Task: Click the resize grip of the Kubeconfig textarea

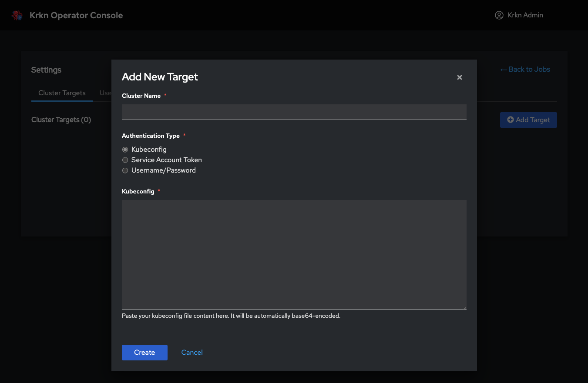Action: click(x=464, y=307)
